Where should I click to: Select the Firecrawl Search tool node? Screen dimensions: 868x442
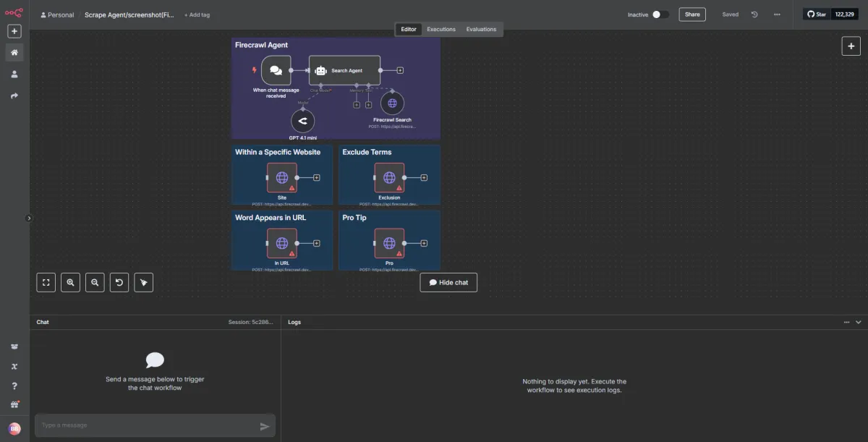pyautogui.click(x=392, y=103)
